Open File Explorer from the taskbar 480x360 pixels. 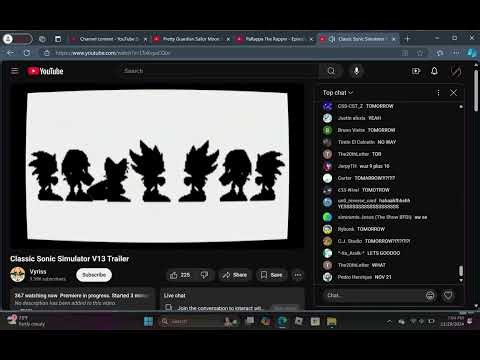click(x=331, y=321)
